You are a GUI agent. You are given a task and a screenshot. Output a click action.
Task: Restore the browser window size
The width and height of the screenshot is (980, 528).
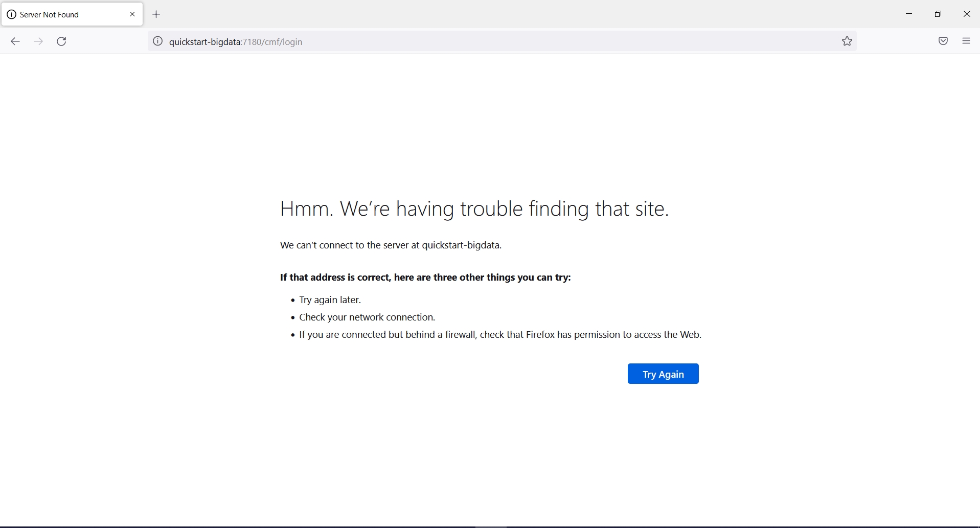(x=938, y=13)
